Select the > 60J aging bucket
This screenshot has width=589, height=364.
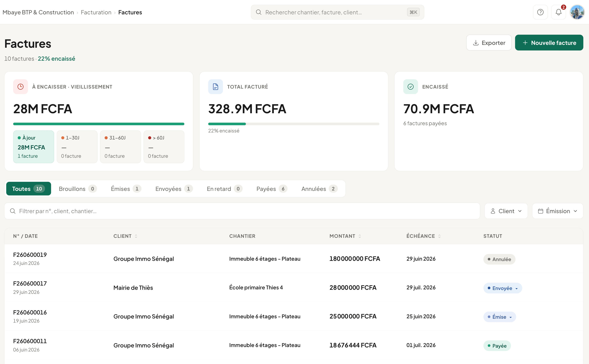point(164,147)
